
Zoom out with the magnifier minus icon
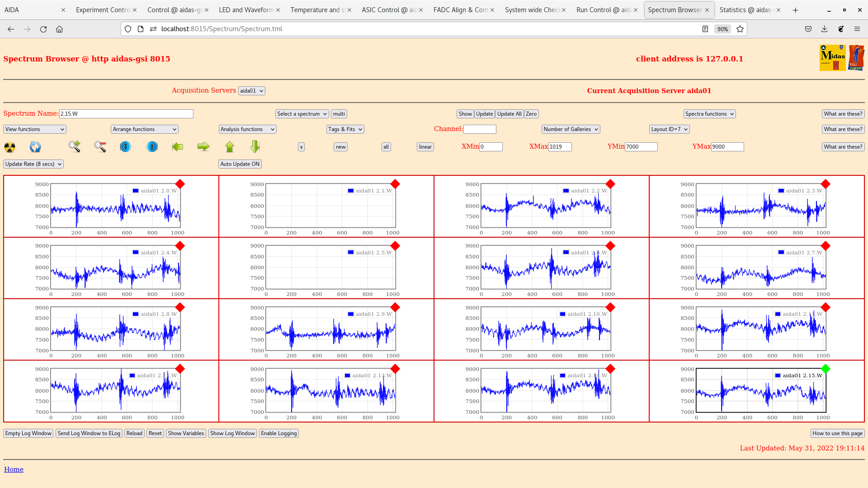point(100,146)
